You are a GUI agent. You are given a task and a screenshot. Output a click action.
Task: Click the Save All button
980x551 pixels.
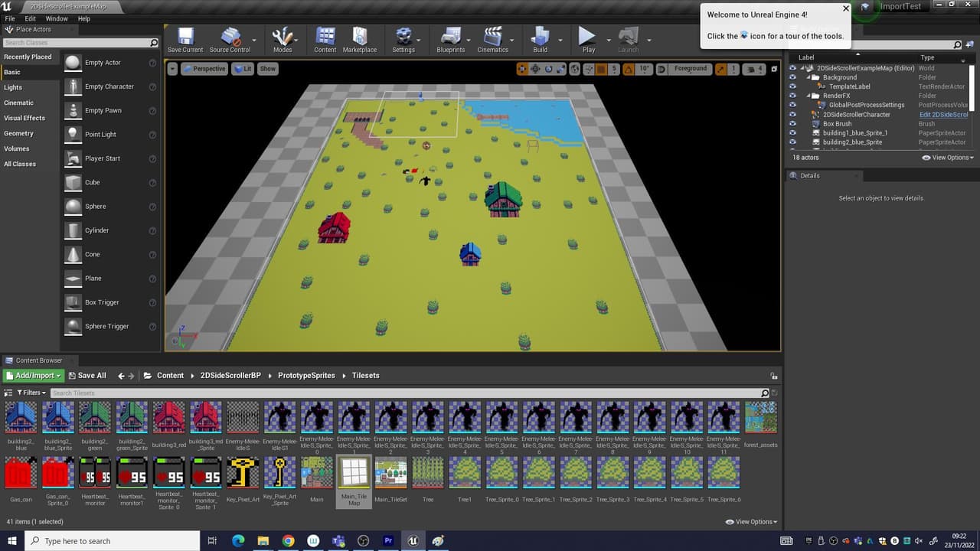(x=87, y=376)
